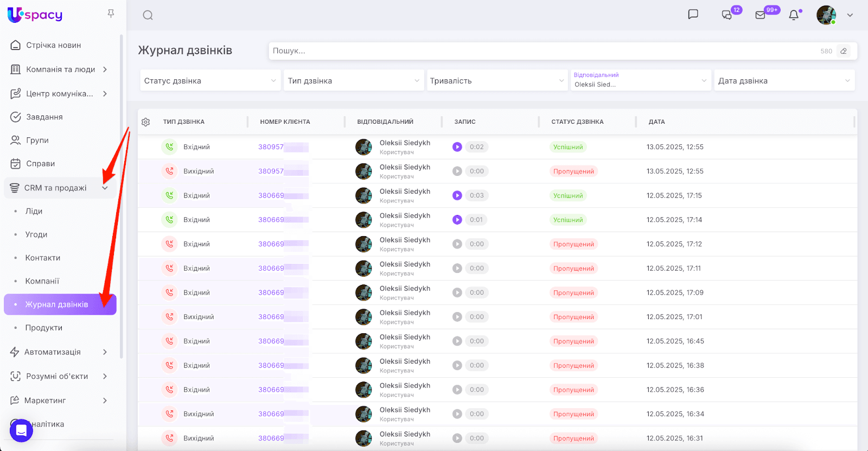Pin the sidebar using the pin icon

click(x=111, y=14)
